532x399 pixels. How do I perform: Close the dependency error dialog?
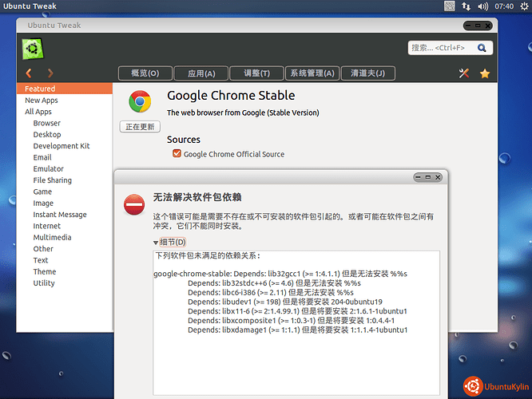point(438,177)
